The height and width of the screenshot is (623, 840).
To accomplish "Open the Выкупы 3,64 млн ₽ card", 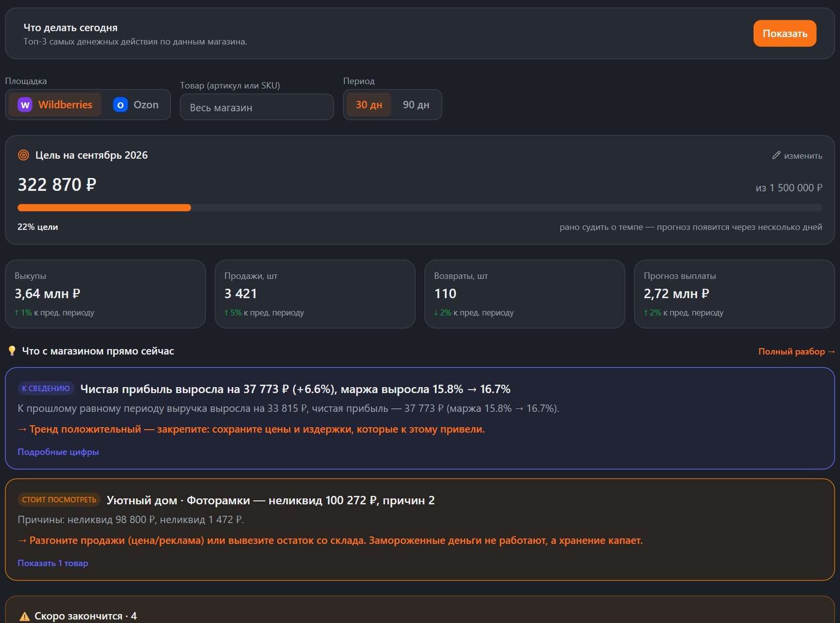I will click(x=105, y=294).
